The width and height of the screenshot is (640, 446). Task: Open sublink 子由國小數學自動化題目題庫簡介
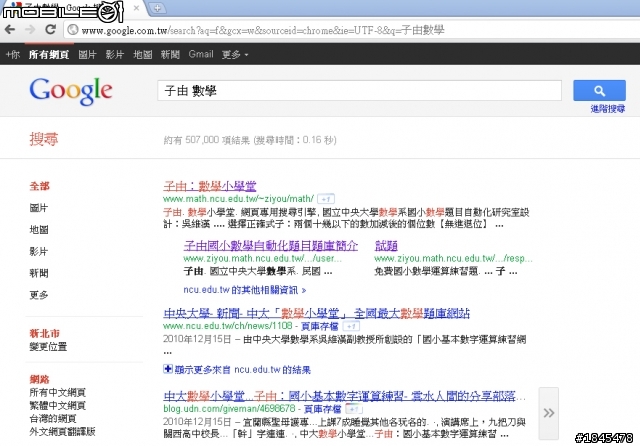pyautogui.click(x=271, y=246)
